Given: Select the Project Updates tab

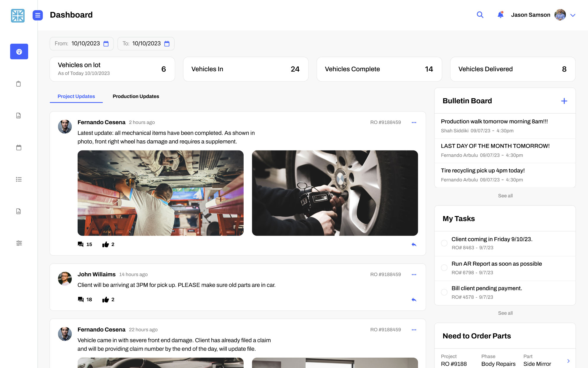Looking at the screenshot, I should point(76,96).
